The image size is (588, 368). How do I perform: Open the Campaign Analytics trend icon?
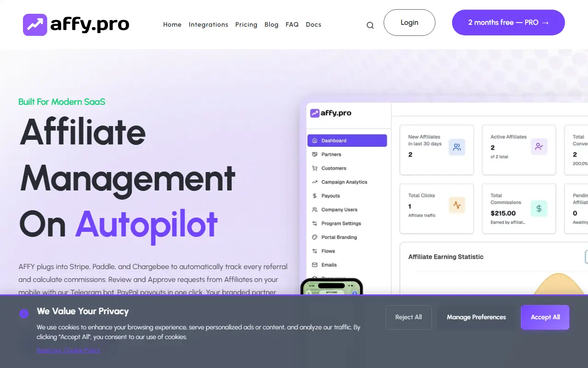click(x=315, y=182)
